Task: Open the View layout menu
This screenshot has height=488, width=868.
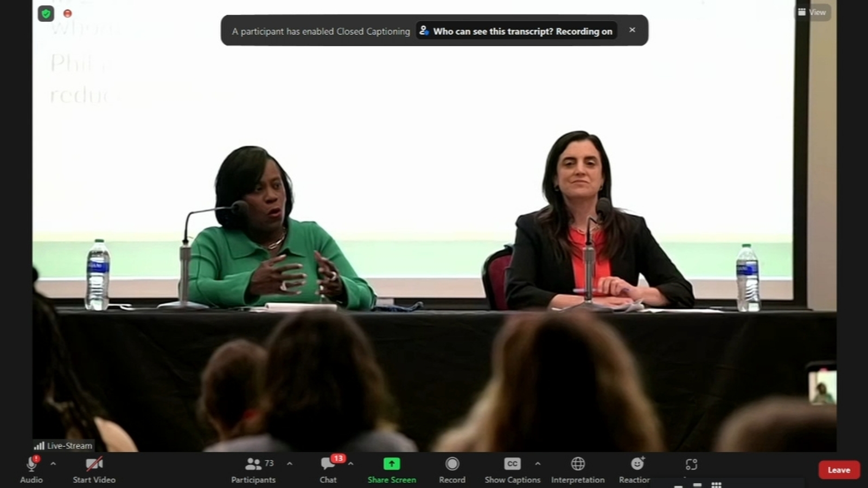Action: pyautogui.click(x=812, y=12)
